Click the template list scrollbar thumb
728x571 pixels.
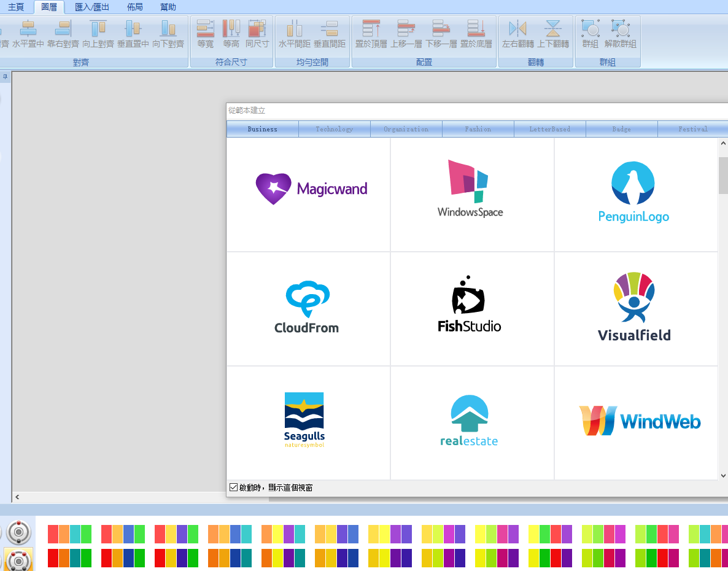pos(723,175)
